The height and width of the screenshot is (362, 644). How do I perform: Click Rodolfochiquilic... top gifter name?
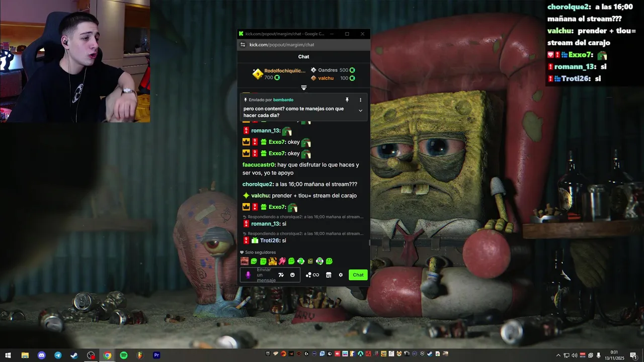(285, 71)
